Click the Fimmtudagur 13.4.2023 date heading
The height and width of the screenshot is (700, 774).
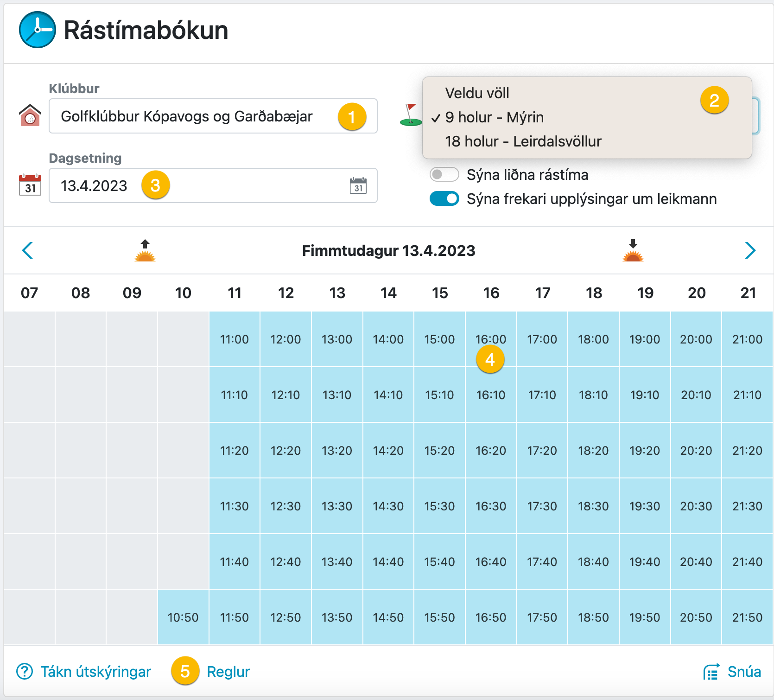(x=388, y=251)
